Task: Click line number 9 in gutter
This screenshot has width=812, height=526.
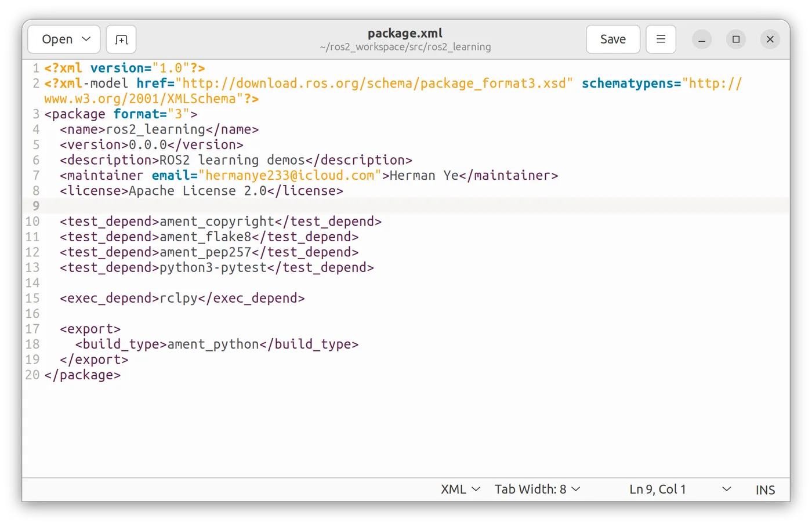Action: point(36,206)
